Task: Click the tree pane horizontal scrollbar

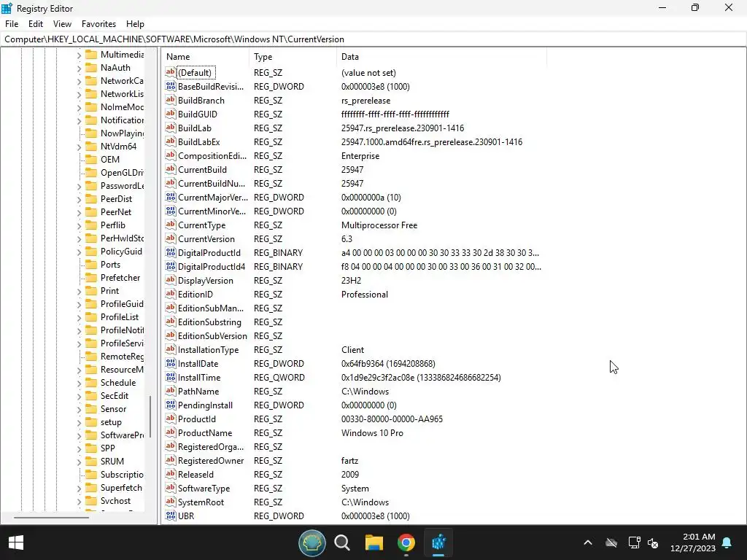Action: pyautogui.click(x=51, y=517)
